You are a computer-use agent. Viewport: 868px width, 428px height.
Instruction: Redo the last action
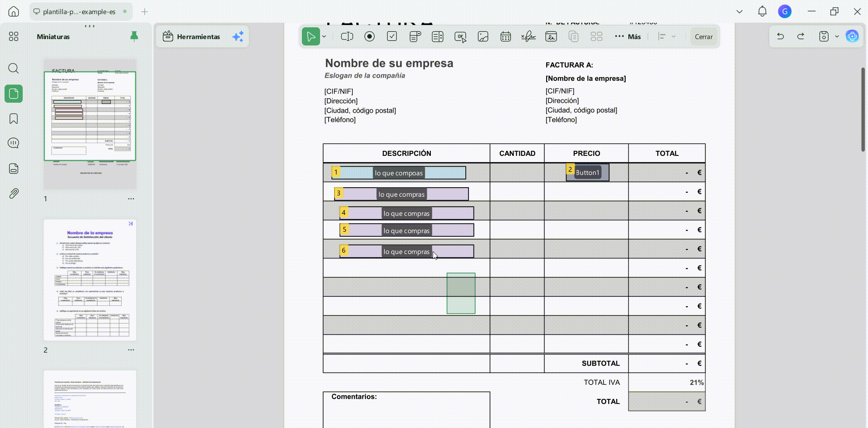(x=801, y=36)
